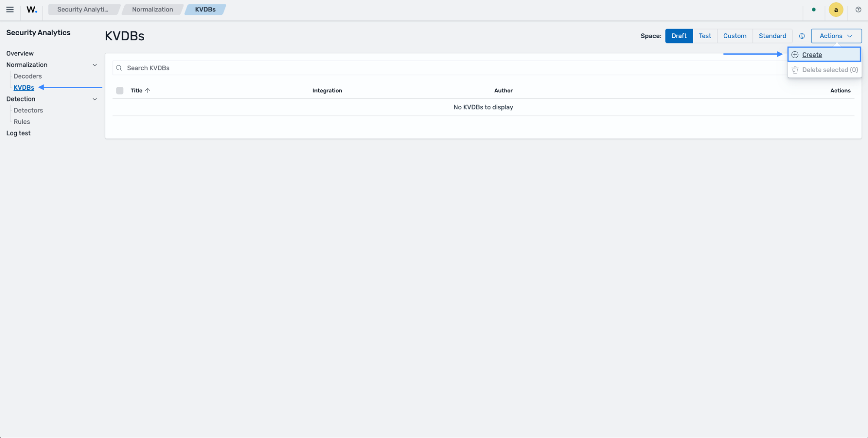868x438 pixels.
Task: Focus the Search KVDBs field
Action: point(449,68)
